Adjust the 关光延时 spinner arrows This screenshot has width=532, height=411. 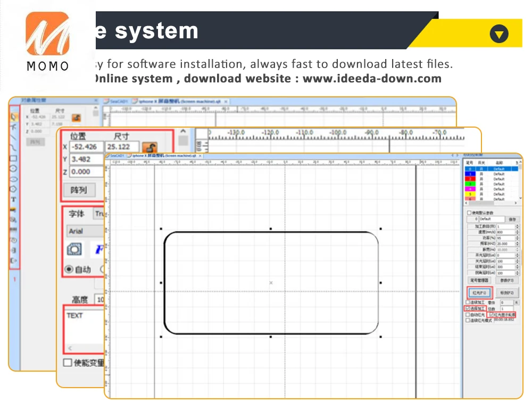[517, 261]
